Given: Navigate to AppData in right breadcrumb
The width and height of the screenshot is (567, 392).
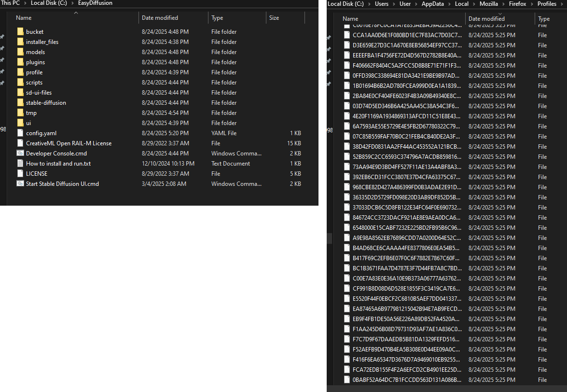Looking at the screenshot, I should pos(432,3).
